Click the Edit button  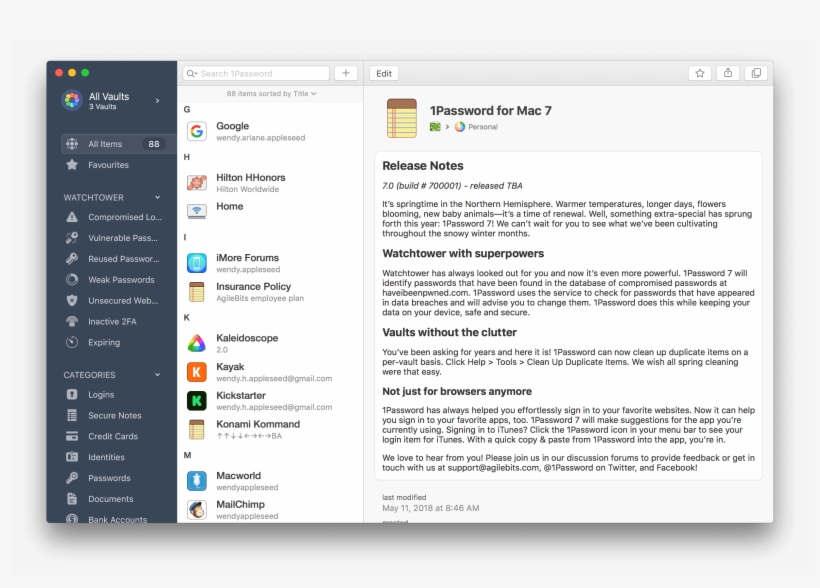point(384,74)
